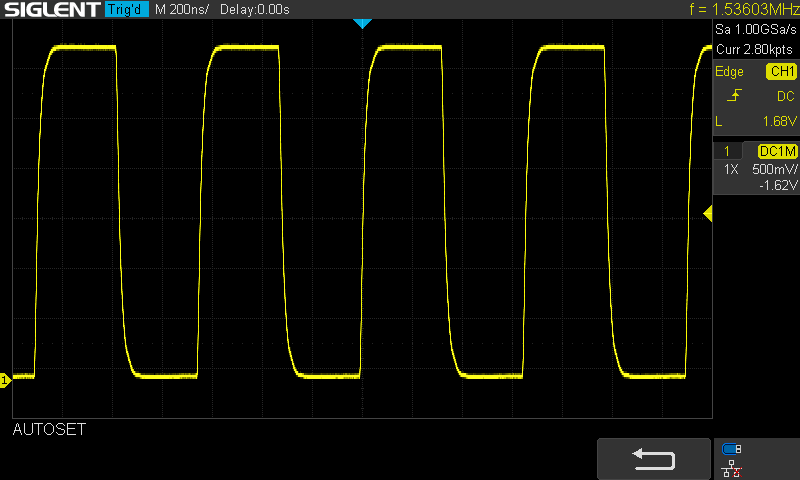Click the disconnected network status icon

click(732, 469)
